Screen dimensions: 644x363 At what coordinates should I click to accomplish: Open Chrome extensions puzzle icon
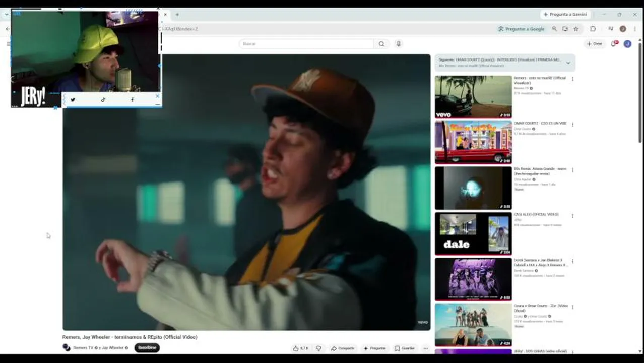click(593, 29)
